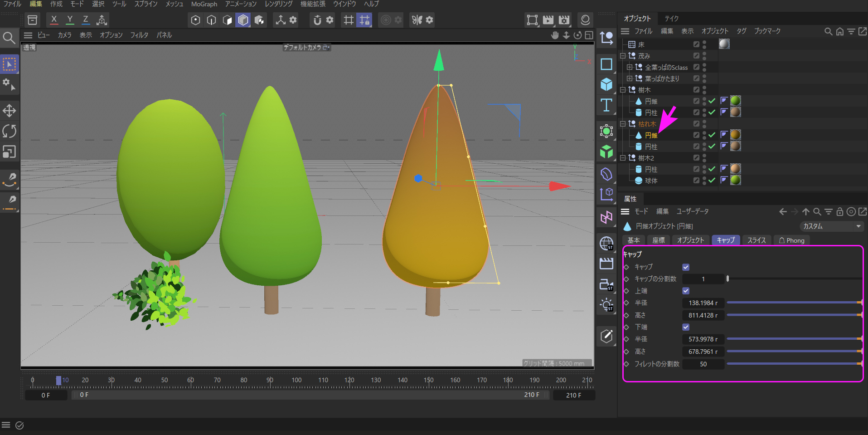Open the MoGraph menu
Image resolution: width=868 pixels, height=435 pixels.
(x=204, y=4)
